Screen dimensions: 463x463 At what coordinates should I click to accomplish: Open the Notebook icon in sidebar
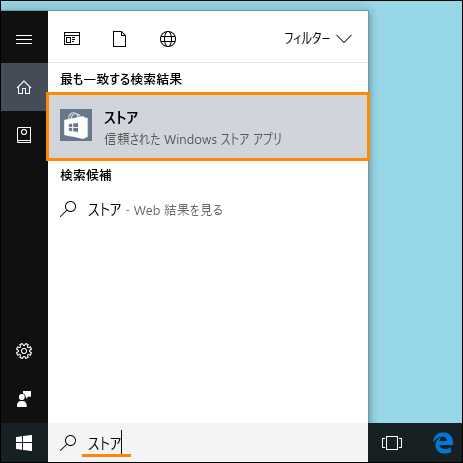pos(24,135)
